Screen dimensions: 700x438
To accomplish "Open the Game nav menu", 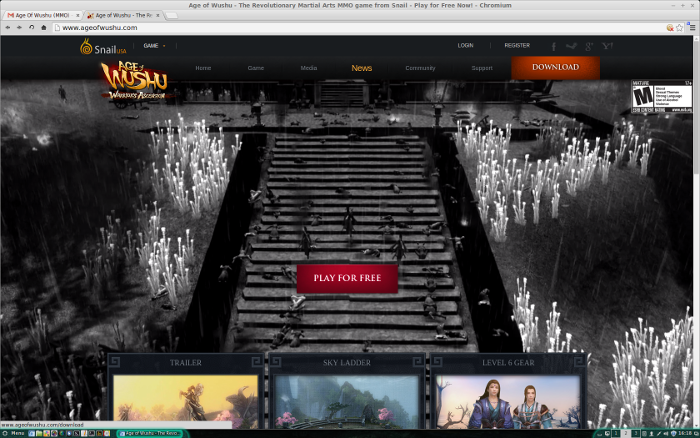I will click(256, 68).
